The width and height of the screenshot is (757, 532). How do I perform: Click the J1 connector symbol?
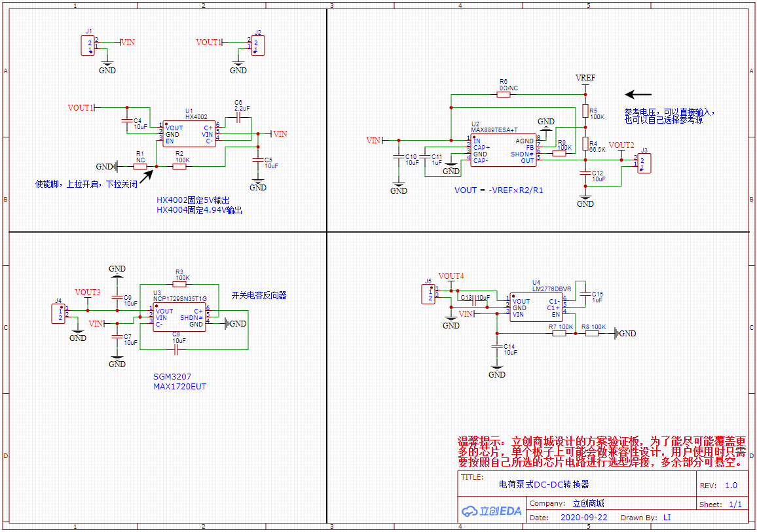click(88, 46)
